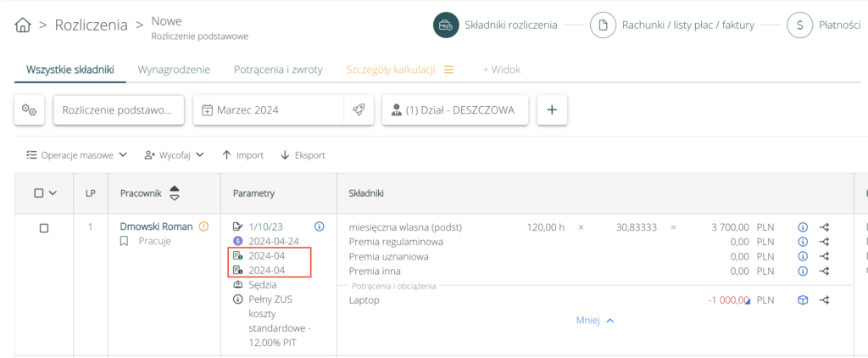The image size is (868, 358).
Task: Sort by the Pracownik column arrows
Action: (x=175, y=193)
